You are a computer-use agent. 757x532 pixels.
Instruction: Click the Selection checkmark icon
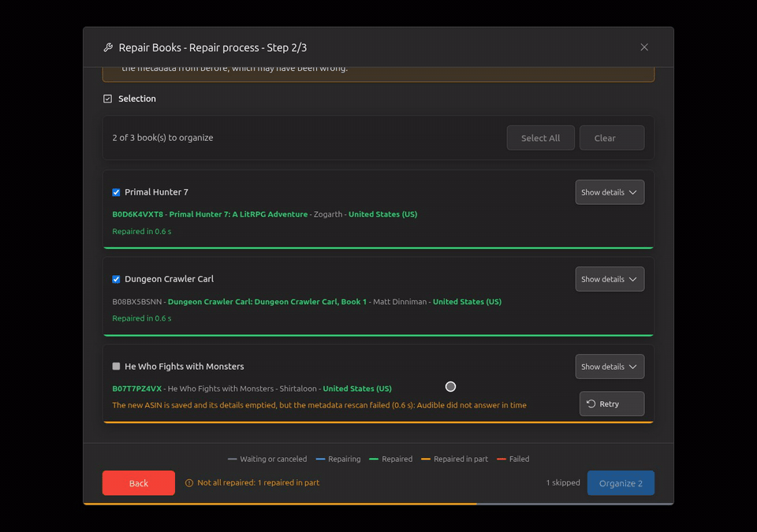click(108, 99)
